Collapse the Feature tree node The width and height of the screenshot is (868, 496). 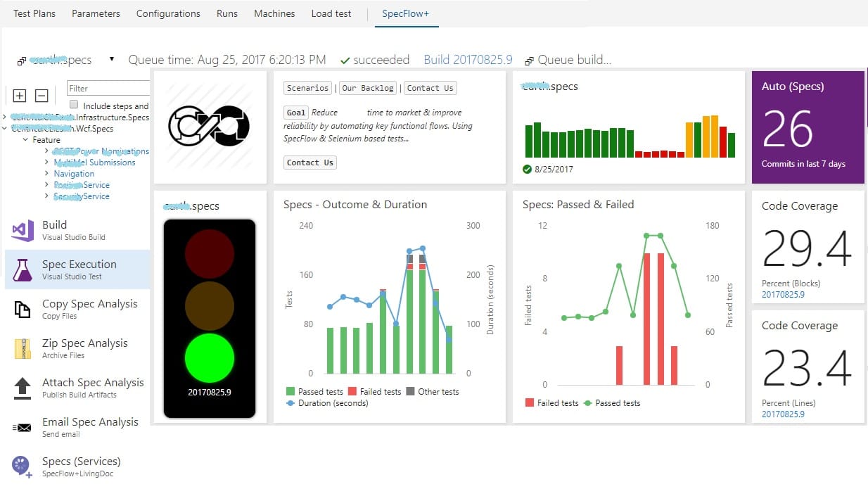pyautogui.click(x=26, y=140)
